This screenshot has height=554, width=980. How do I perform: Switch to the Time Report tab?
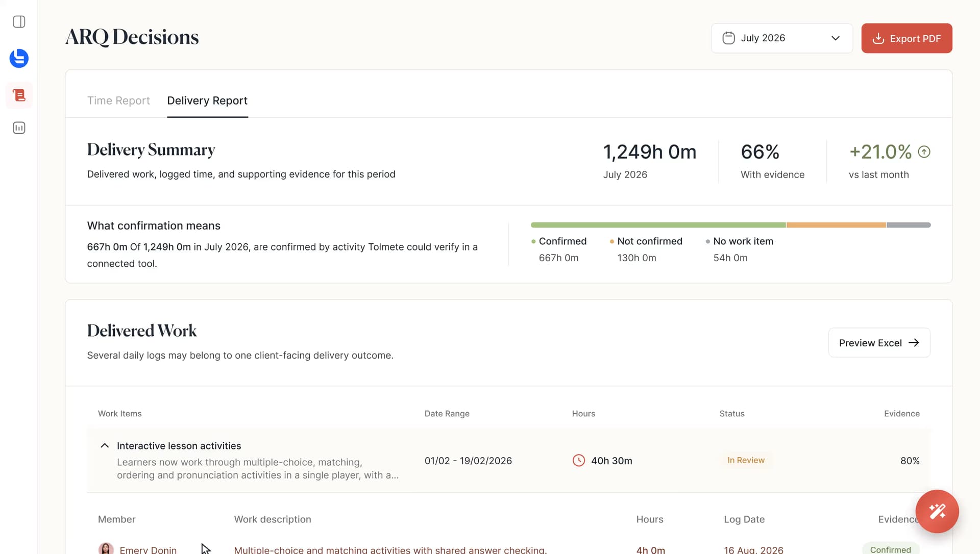(x=118, y=100)
